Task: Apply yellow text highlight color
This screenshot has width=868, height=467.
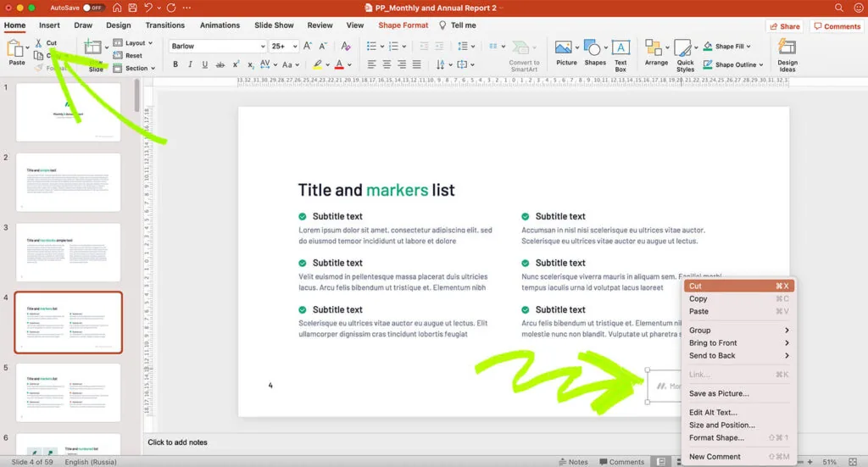Action: point(317,64)
